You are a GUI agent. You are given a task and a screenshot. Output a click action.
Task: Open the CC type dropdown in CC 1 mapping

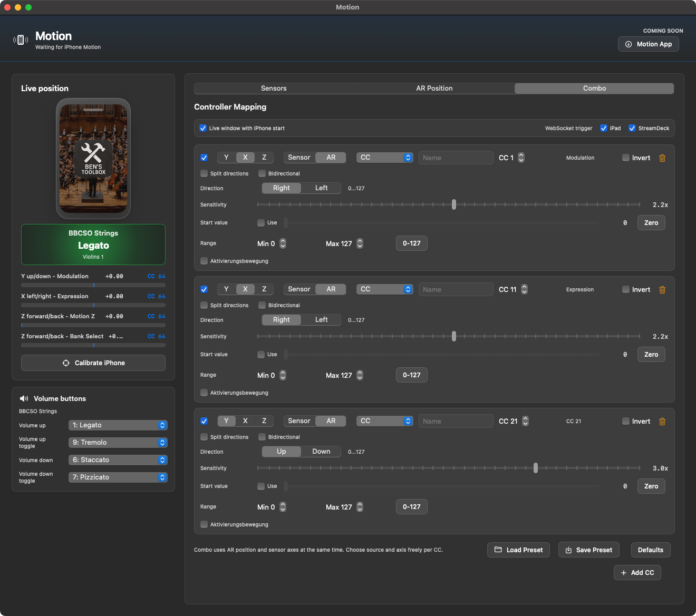tap(384, 158)
